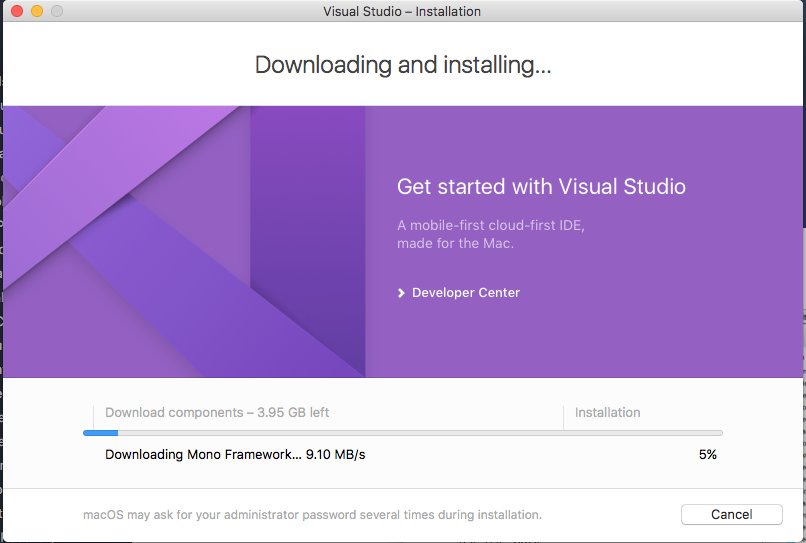Click the download progress bar
Image resolution: width=806 pixels, height=543 pixels.
(402, 433)
